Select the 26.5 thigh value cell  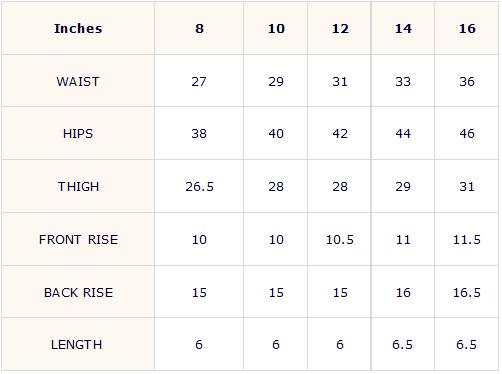[199, 186]
